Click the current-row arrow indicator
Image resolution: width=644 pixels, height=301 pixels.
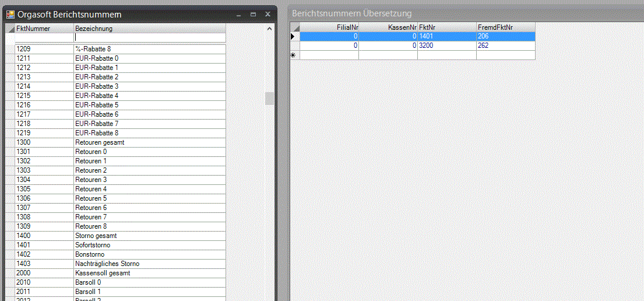[294, 36]
